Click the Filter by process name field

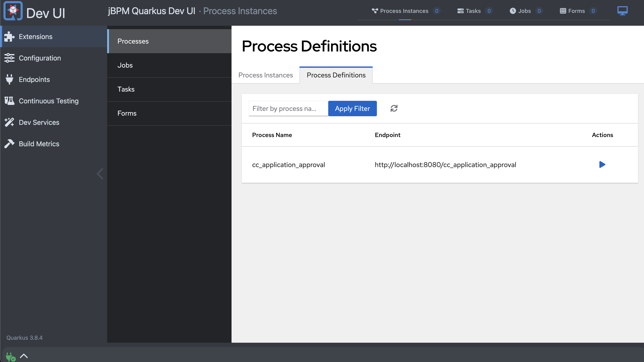(x=288, y=109)
